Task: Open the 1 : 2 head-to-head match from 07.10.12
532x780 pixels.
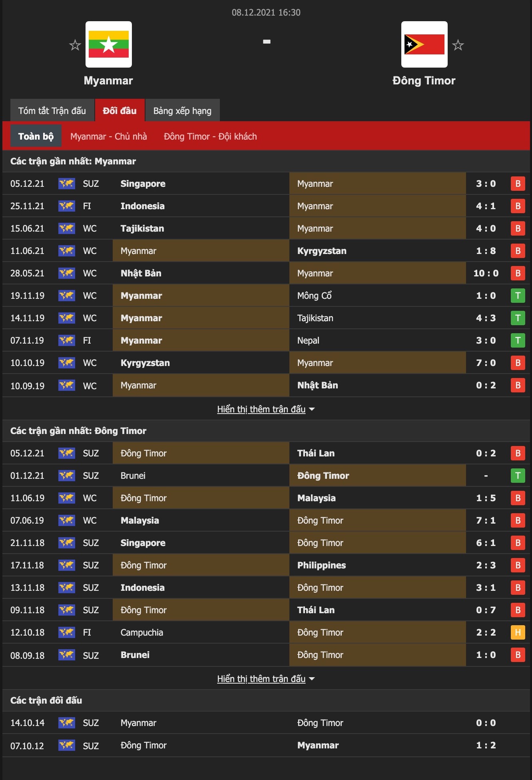Action: pyautogui.click(x=486, y=745)
